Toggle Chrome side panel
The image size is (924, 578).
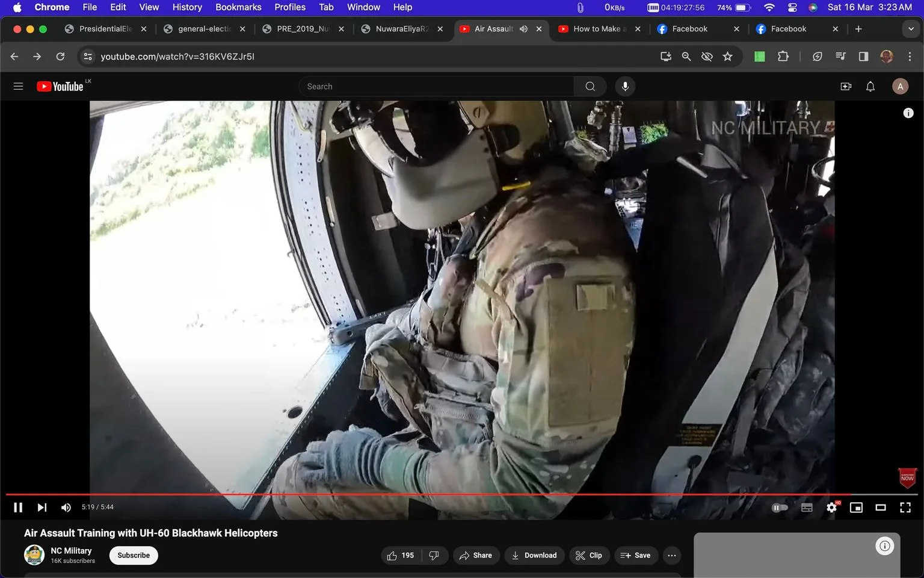[x=863, y=56]
